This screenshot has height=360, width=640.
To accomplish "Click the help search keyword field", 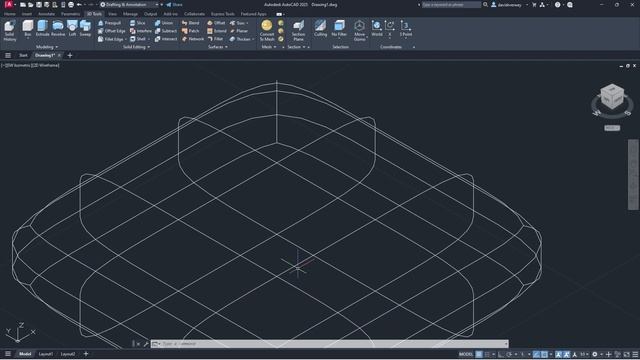I will (x=451, y=5).
